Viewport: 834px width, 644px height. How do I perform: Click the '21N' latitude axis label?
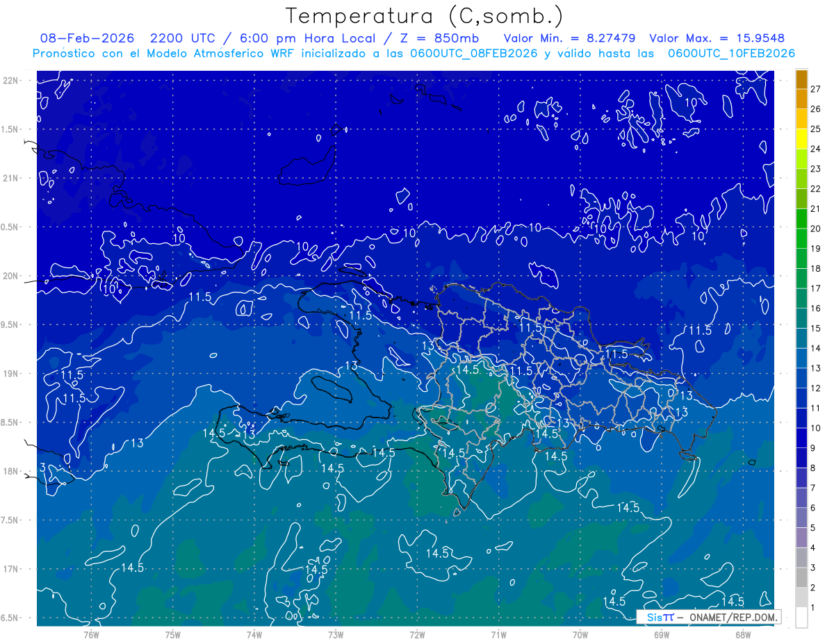(10, 179)
